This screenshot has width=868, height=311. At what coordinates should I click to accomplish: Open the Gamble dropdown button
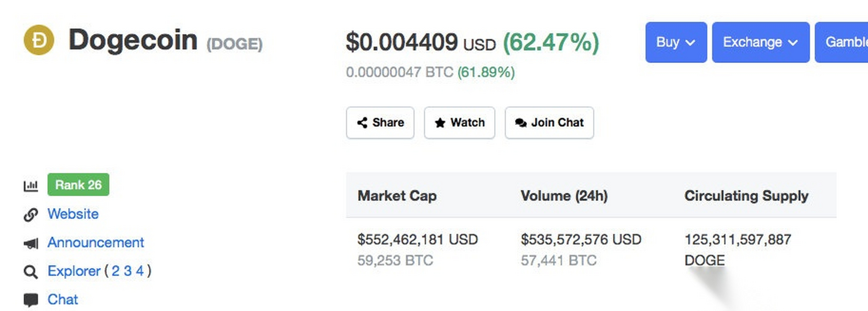pos(841,42)
